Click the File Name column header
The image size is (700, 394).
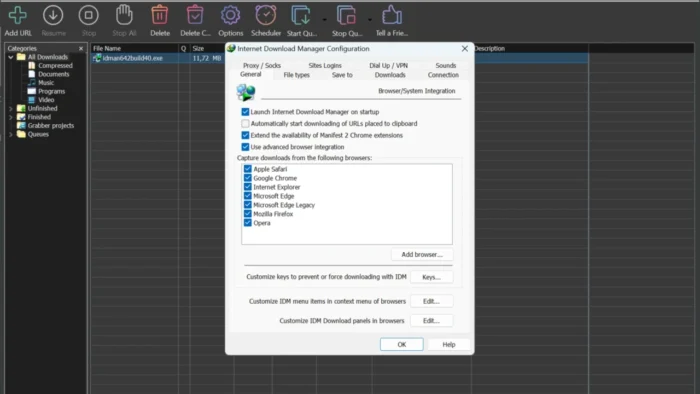(135, 48)
